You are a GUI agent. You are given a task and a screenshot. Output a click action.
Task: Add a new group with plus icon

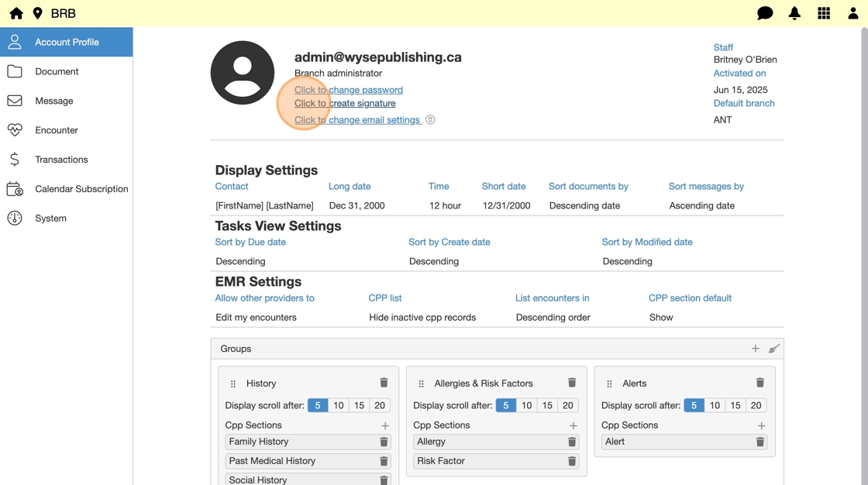756,349
